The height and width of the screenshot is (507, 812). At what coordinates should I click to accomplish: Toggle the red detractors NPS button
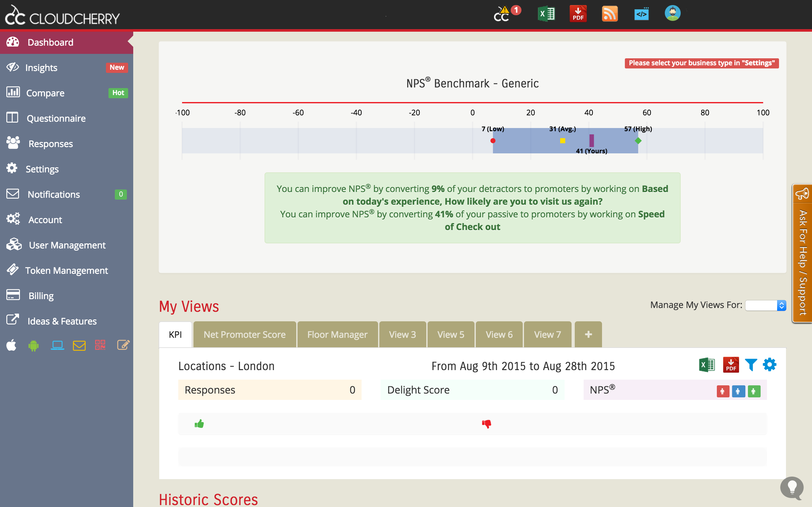click(x=723, y=391)
